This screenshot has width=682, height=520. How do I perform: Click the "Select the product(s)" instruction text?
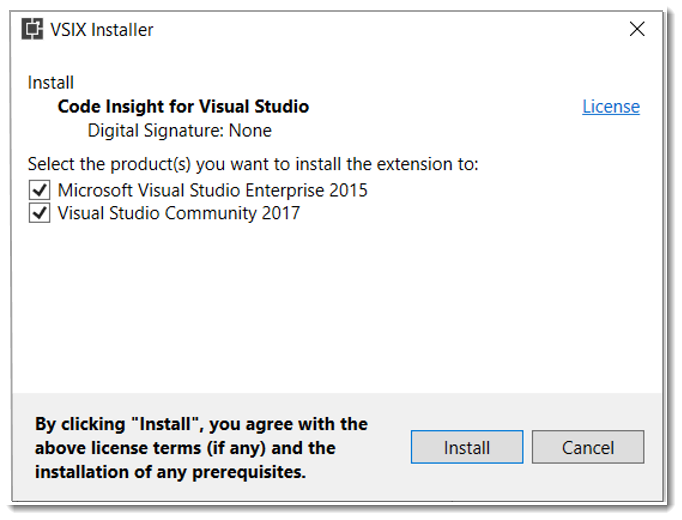[253, 164]
